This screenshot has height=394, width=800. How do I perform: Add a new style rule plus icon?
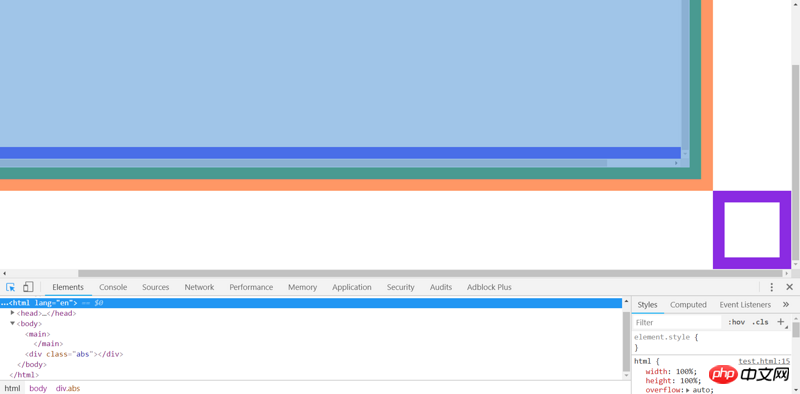point(780,322)
